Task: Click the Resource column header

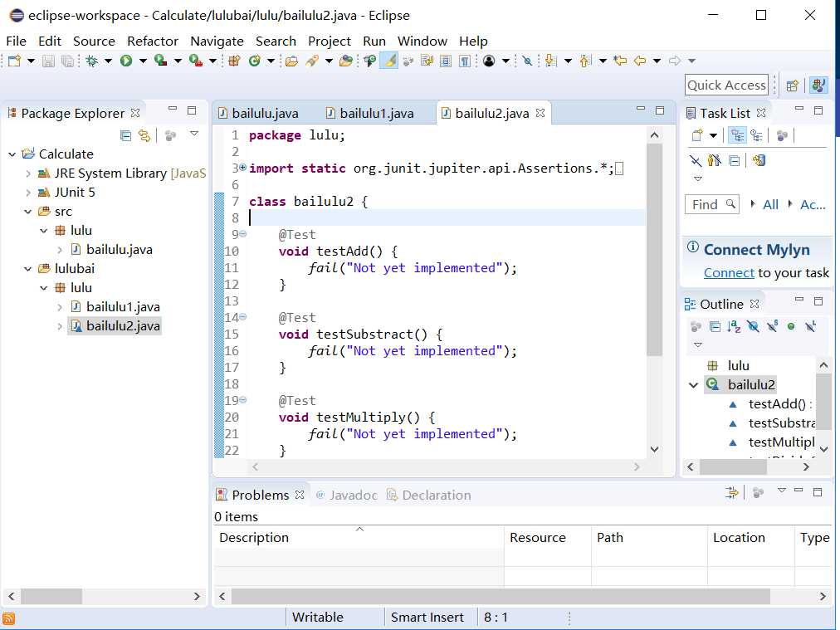Action: pyautogui.click(x=548, y=537)
